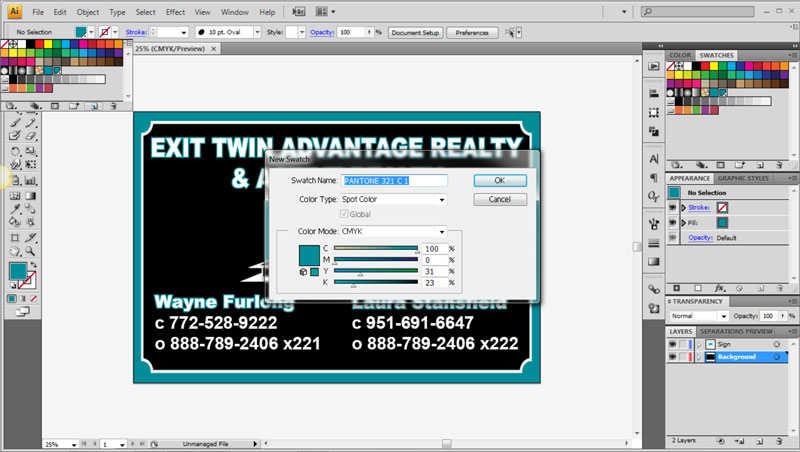Toggle the Global checkbox

tap(344, 214)
